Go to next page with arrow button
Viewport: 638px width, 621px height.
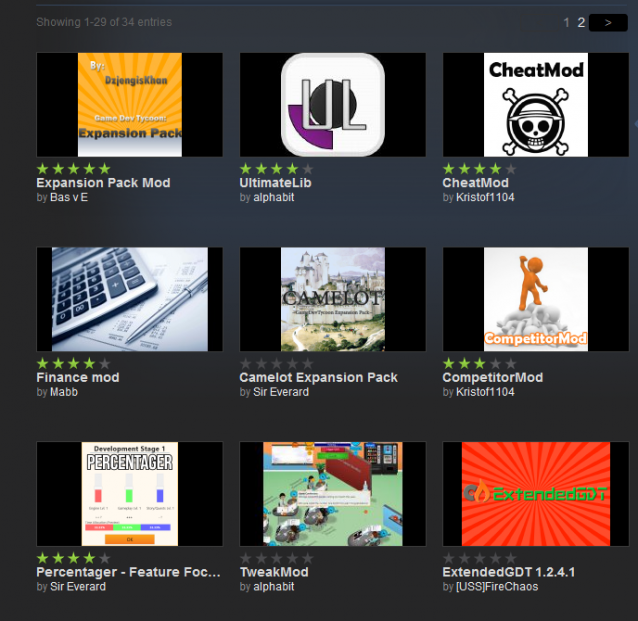(608, 22)
